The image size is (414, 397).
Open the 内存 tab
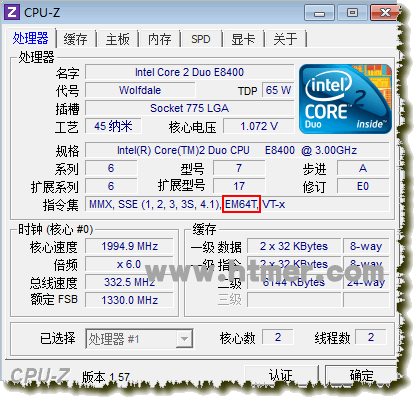tap(160, 39)
